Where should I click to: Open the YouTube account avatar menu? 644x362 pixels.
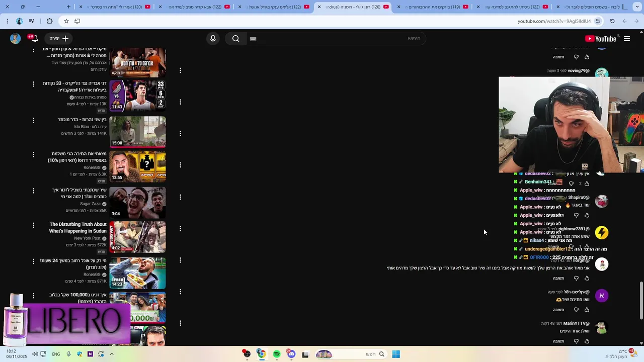tap(16, 39)
